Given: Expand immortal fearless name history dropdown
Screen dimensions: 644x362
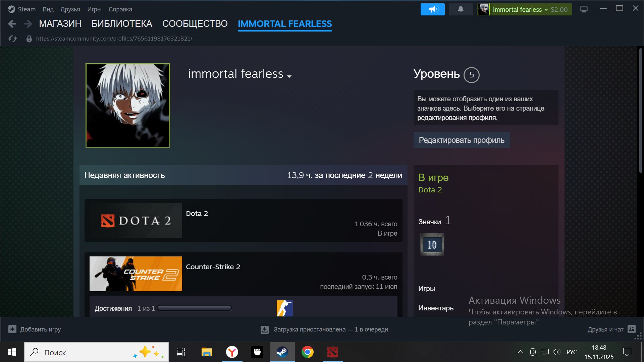Looking at the screenshot, I should coord(289,76).
